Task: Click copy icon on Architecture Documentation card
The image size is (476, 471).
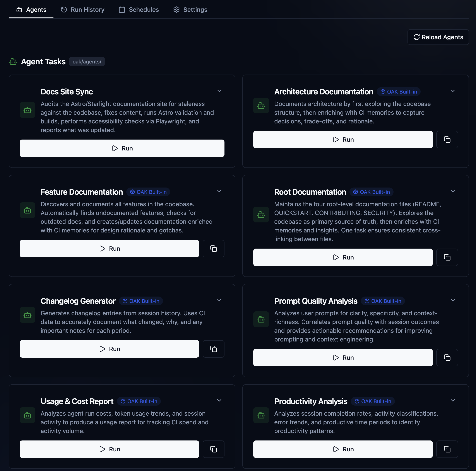Action: point(447,140)
